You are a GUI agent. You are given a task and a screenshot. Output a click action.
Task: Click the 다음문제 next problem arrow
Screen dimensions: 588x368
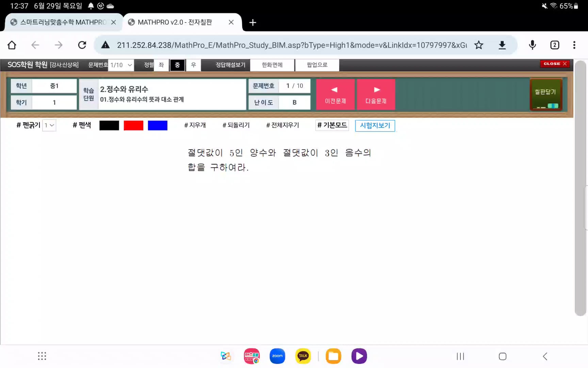376,94
